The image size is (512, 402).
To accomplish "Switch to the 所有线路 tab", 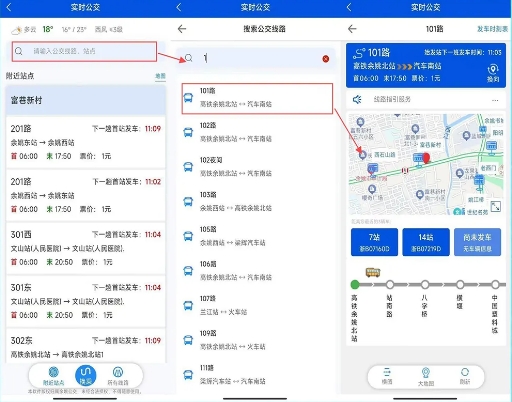I will (x=118, y=376).
